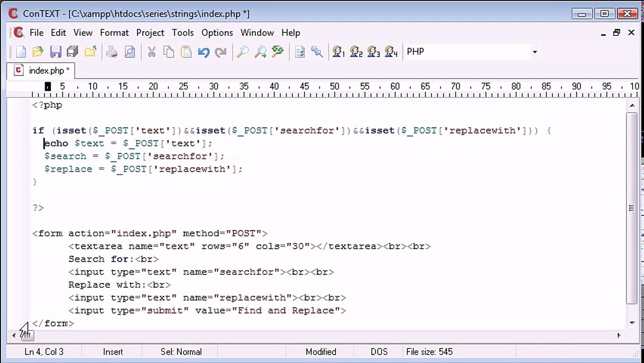Click the 'Ln 4, Col 3' status entry
644x363 pixels.
[44, 352]
